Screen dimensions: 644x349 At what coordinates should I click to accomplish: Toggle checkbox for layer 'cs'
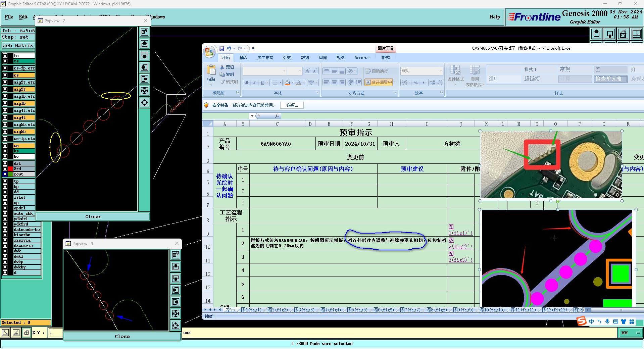point(5,75)
